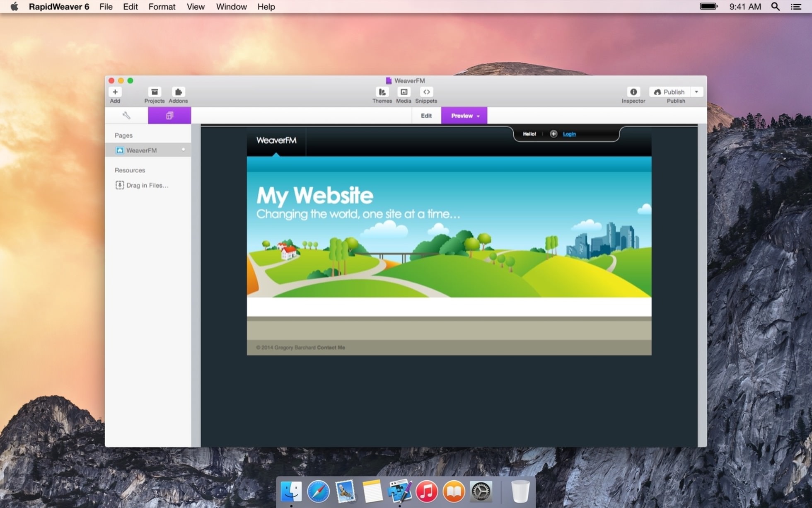Select the purple pages list tab
812x508 pixels.
169,116
